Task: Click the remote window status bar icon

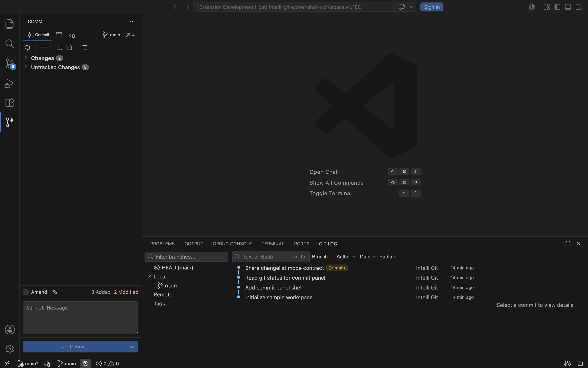Action: click(7, 363)
